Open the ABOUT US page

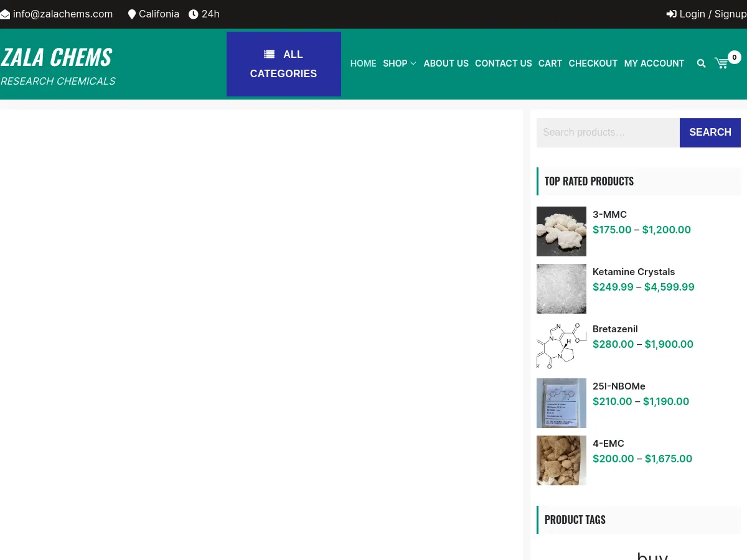coord(446,63)
